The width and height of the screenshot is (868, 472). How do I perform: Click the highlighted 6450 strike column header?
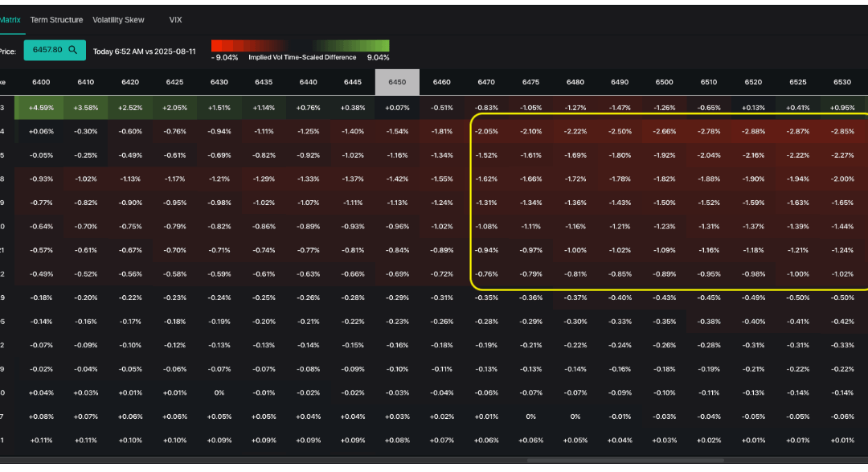click(397, 81)
